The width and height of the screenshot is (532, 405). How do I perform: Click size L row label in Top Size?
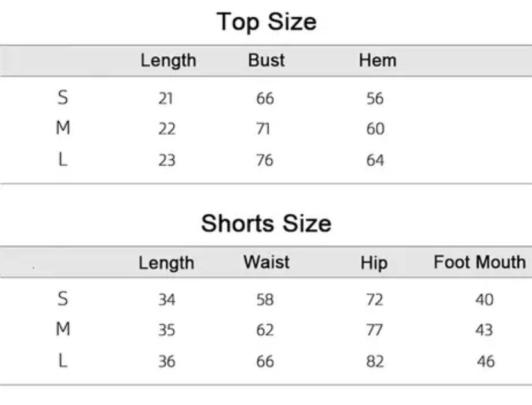point(62,159)
